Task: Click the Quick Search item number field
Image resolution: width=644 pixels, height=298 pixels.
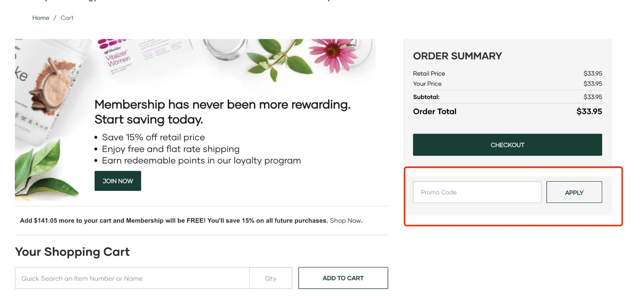Action: (x=132, y=278)
